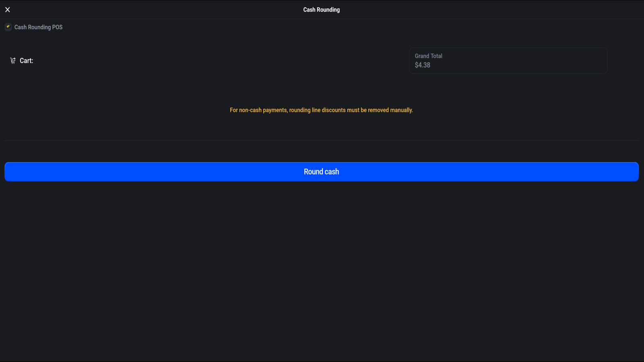Click the Round cash button
Image resolution: width=644 pixels, height=362 pixels.
pos(321,171)
